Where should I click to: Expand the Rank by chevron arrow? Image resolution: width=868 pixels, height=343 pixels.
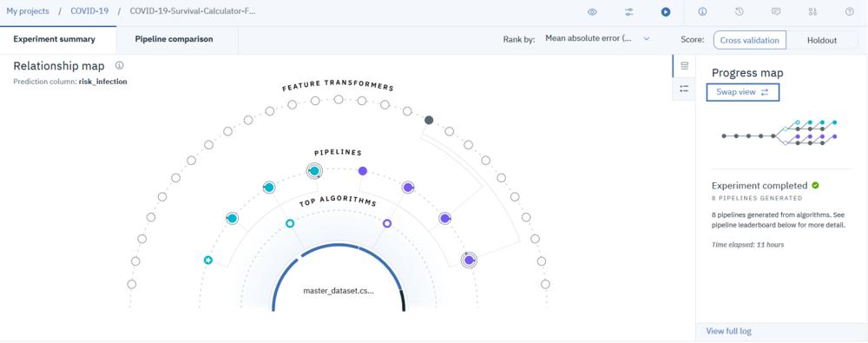pyautogui.click(x=646, y=39)
